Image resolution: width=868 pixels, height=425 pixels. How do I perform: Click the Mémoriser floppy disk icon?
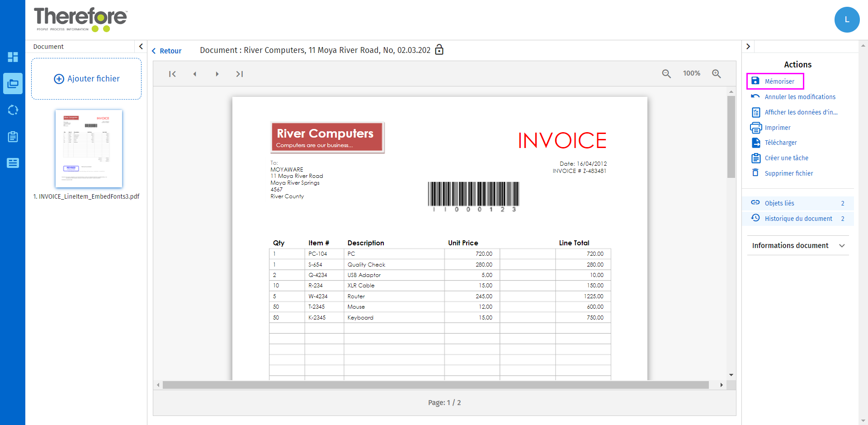tap(755, 81)
